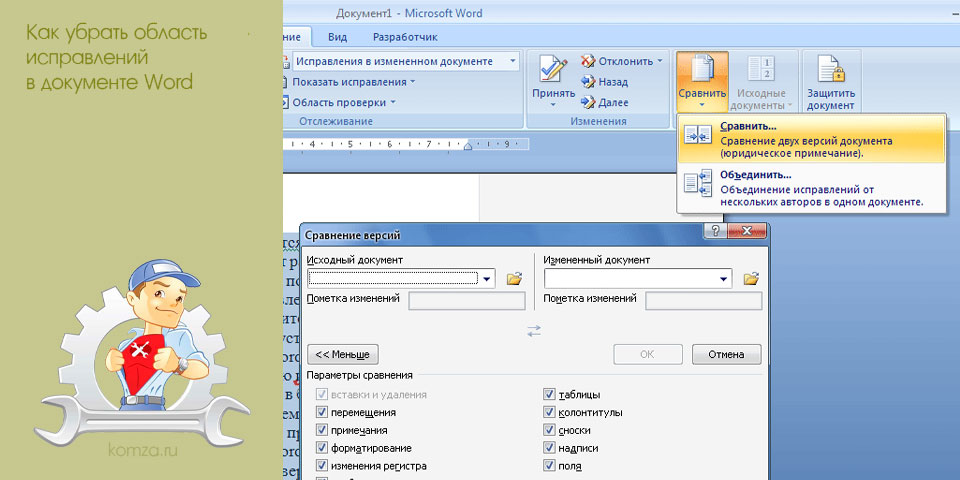Open the Отклонить dropdown arrow
Screen dimensions: 960x480
point(659,61)
